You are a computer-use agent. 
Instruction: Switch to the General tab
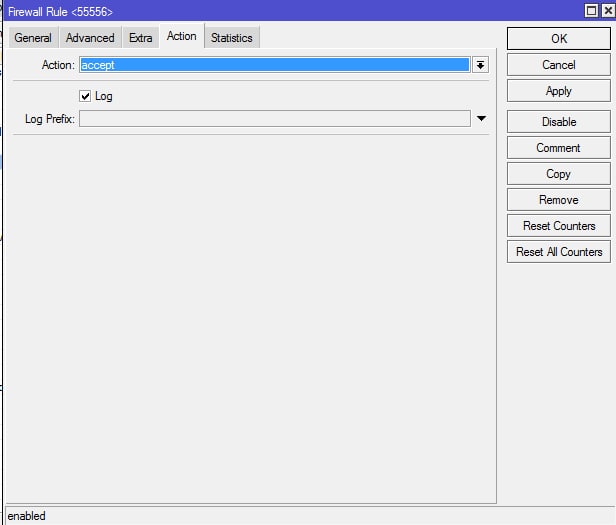coord(33,38)
